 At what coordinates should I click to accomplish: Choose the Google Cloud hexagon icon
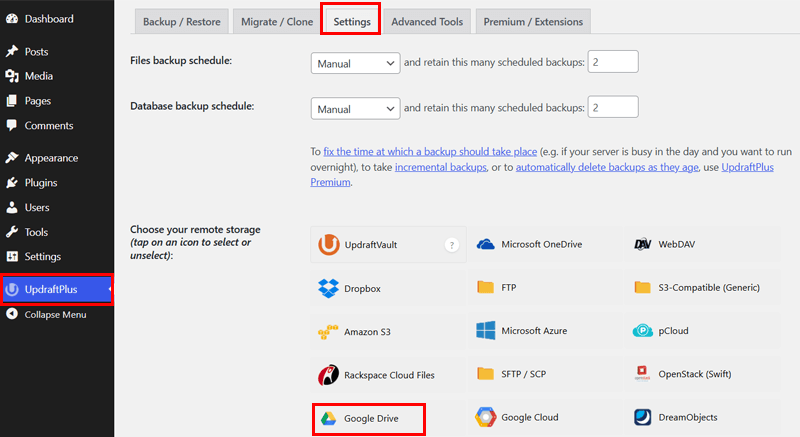click(x=485, y=417)
